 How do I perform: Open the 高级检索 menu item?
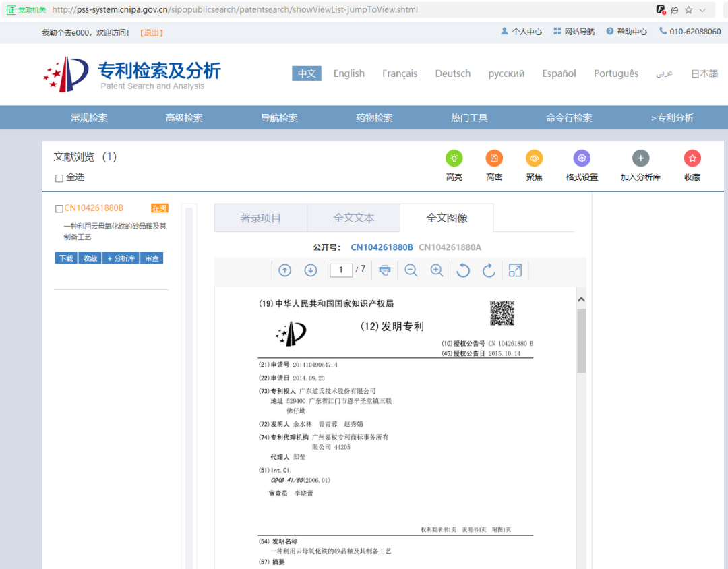point(184,117)
